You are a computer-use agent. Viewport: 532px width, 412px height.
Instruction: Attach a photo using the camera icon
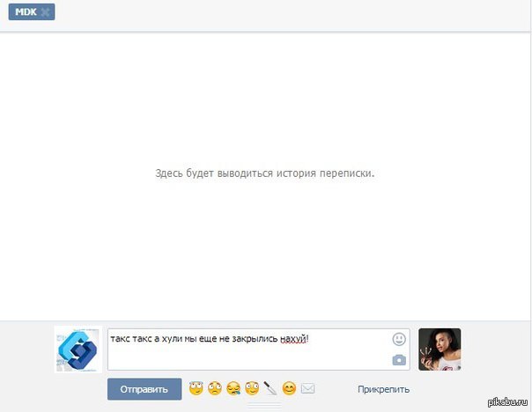[399, 360]
